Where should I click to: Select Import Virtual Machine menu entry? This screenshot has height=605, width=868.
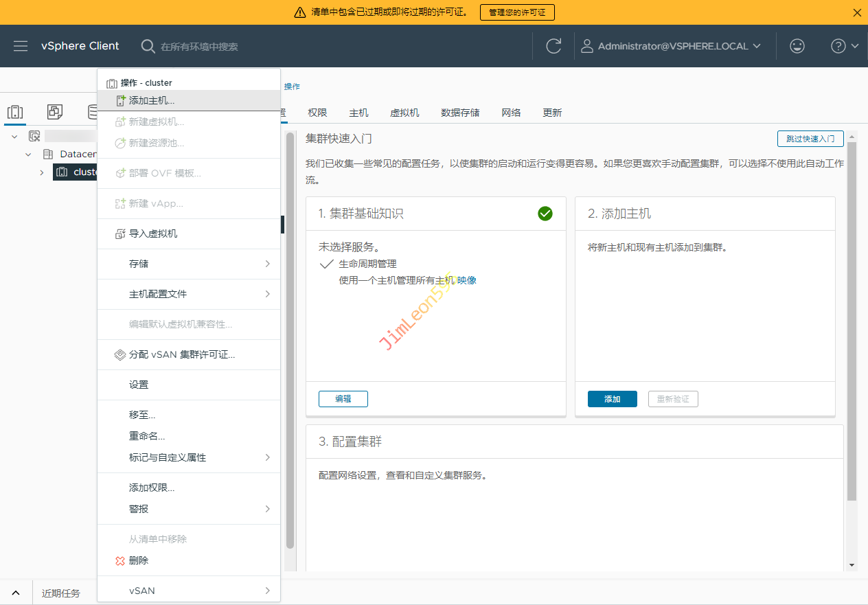pos(153,233)
